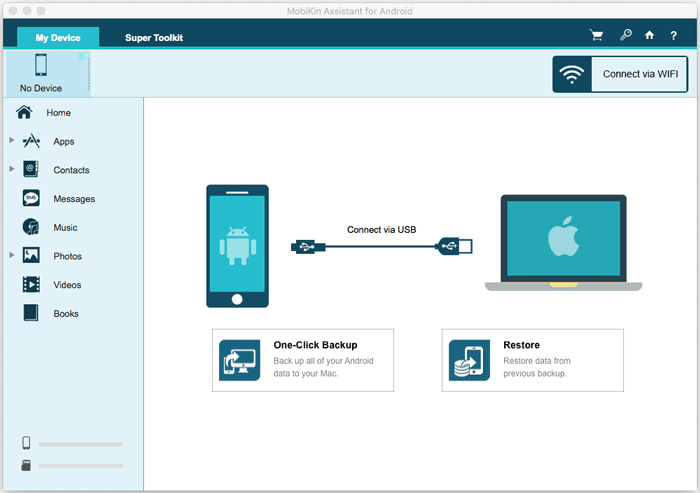Image resolution: width=700 pixels, height=493 pixels.
Task: Expand the Photos tree arrow
Action: click(12, 255)
